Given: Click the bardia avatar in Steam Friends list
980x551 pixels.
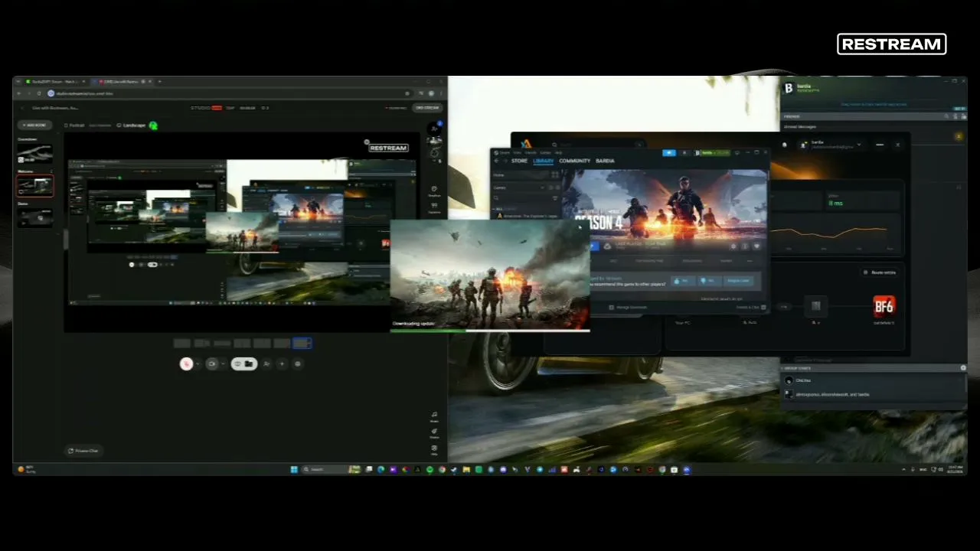Looking at the screenshot, I should coord(789,89).
